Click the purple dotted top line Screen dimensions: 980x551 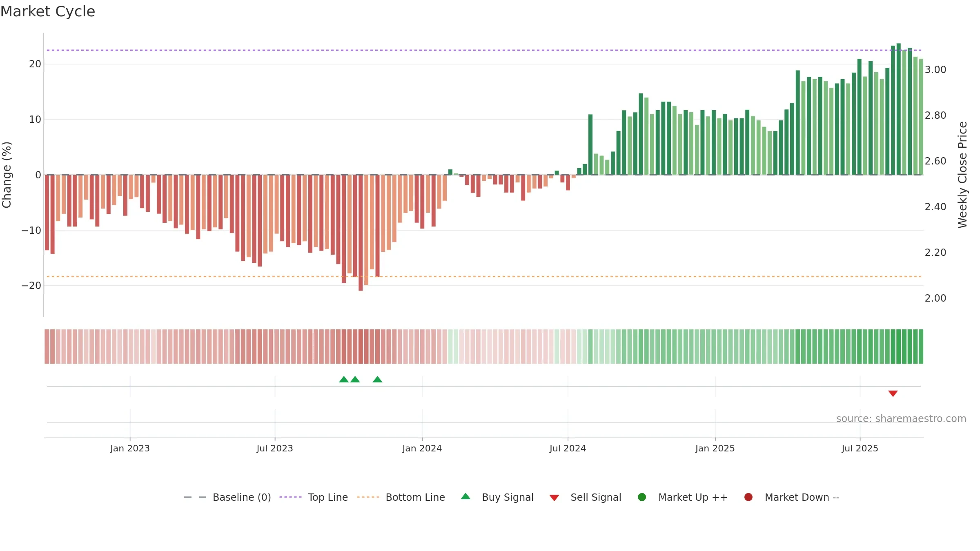pyautogui.click(x=484, y=50)
